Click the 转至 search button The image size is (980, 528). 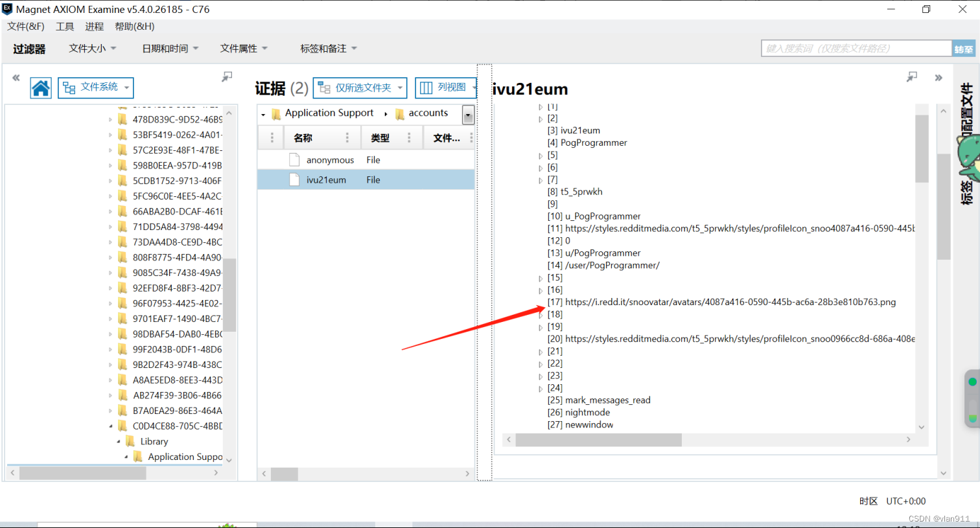pos(964,49)
